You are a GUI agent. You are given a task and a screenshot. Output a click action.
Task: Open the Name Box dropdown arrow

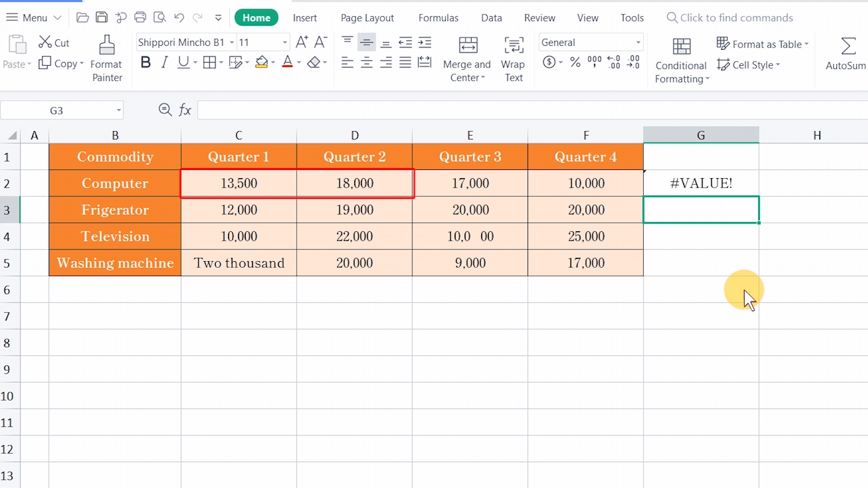pyautogui.click(x=118, y=111)
